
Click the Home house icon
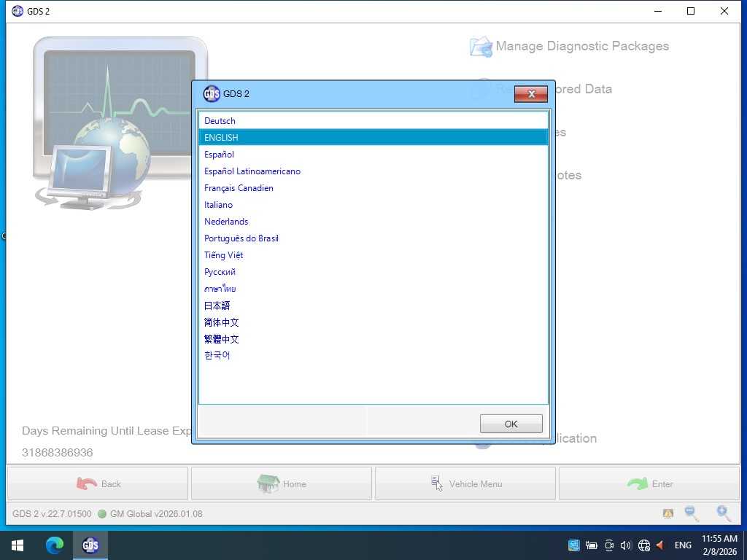pos(270,483)
